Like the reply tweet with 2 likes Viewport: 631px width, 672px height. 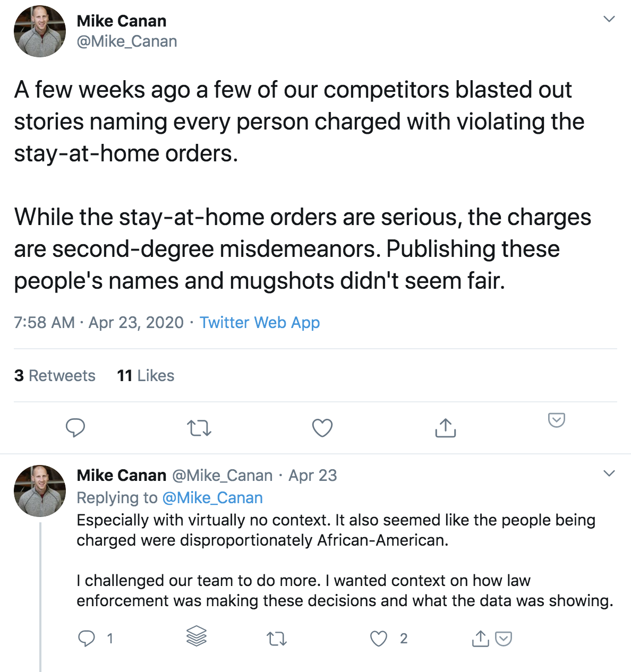coord(379,639)
